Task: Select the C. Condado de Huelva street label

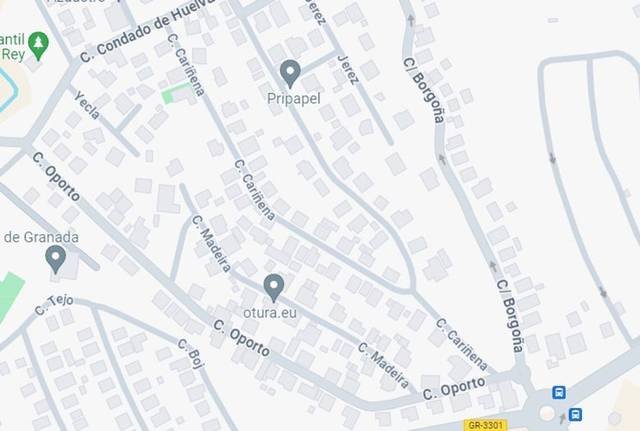Action: click(x=147, y=31)
